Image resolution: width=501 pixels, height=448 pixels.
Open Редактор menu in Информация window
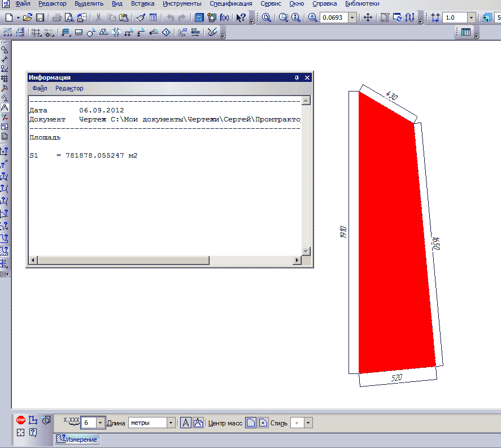69,89
